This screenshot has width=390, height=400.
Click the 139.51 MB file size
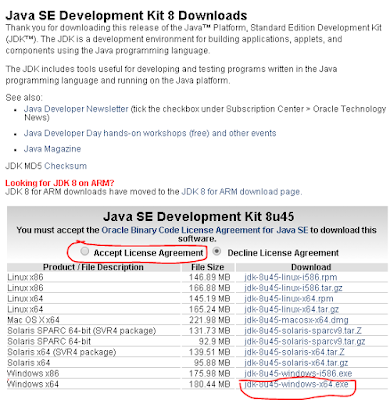point(210,352)
